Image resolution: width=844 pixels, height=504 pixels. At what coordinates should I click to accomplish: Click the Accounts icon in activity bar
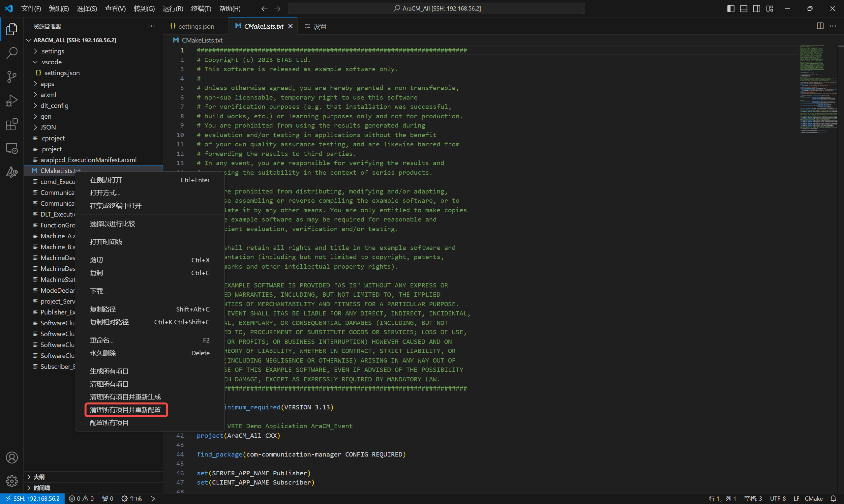click(12, 458)
